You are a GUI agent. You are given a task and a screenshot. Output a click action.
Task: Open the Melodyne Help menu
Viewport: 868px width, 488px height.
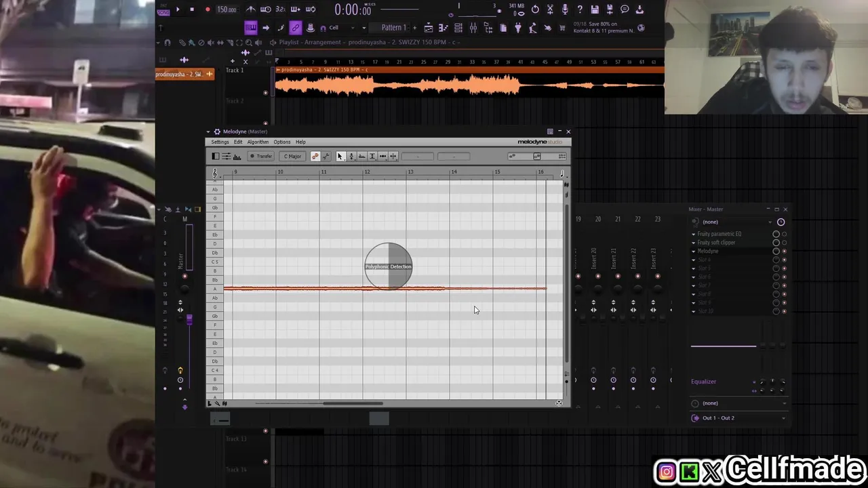tap(300, 142)
